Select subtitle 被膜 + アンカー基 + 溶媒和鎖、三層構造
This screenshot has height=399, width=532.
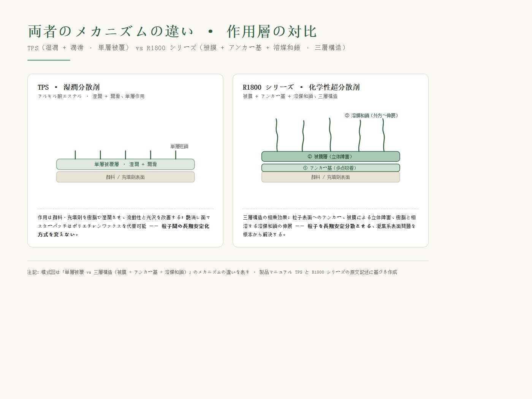pyautogui.click(x=290, y=97)
